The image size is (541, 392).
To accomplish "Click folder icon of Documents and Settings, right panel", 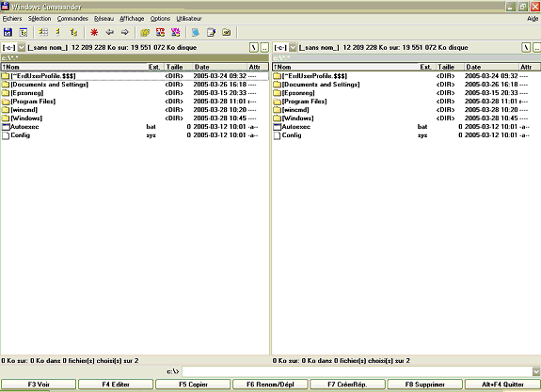I will point(277,85).
